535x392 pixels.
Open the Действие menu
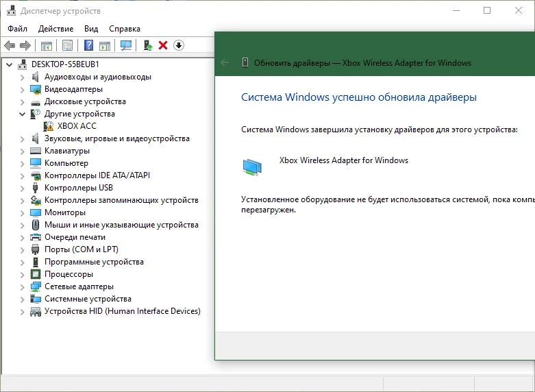pyautogui.click(x=55, y=29)
